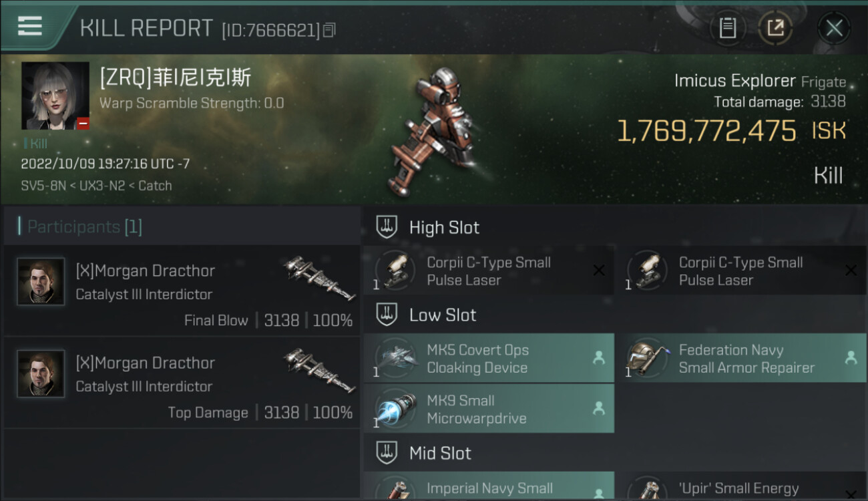
Task: Select the Participants [1] tab
Action: (x=84, y=226)
